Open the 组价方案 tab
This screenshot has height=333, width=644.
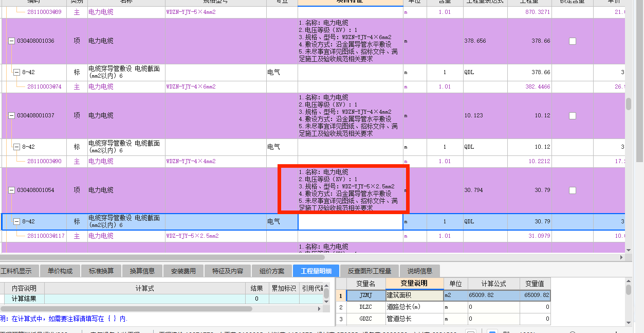pos(272,271)
